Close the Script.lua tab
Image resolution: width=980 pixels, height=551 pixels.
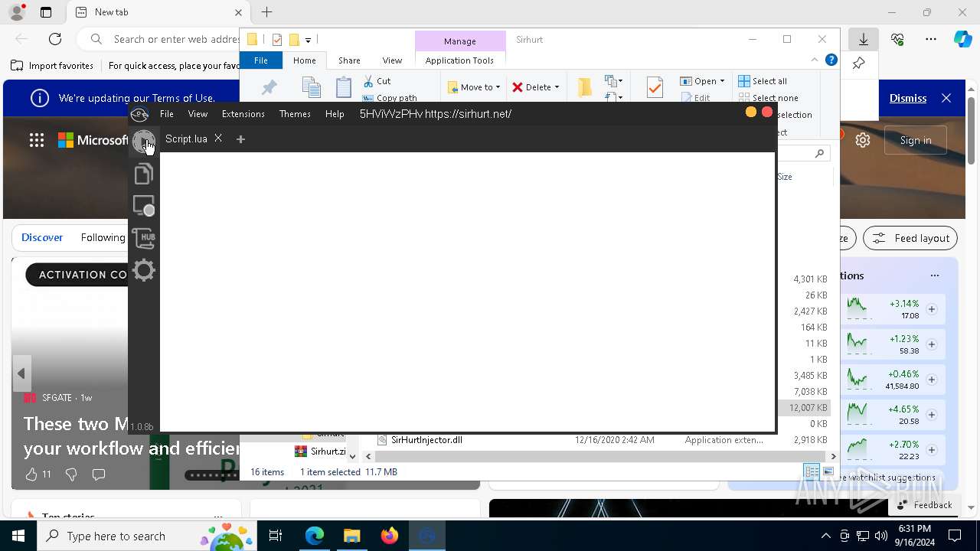pos(218,139)
